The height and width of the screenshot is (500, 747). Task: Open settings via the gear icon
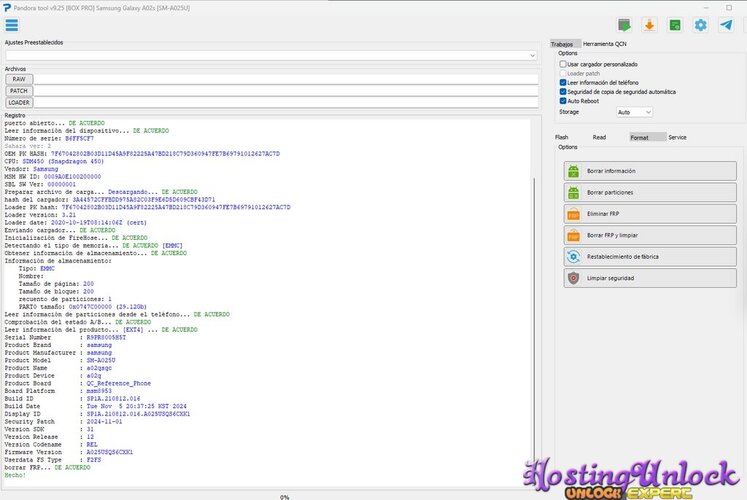(x=700, y=25)
